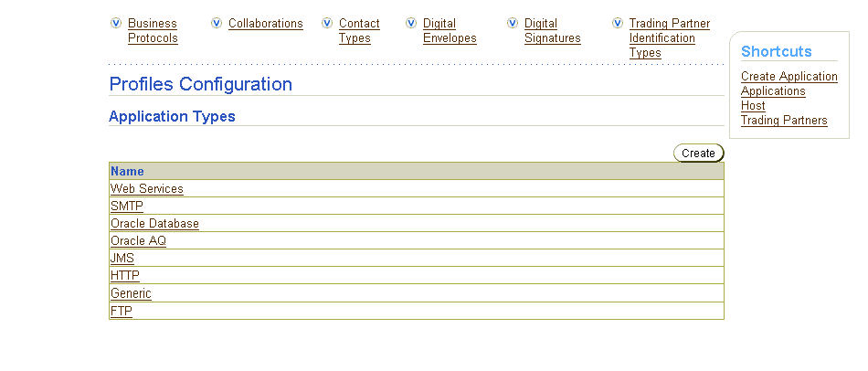Open the Oracle Database entry

pyautogui.click(x=154, y=224)
